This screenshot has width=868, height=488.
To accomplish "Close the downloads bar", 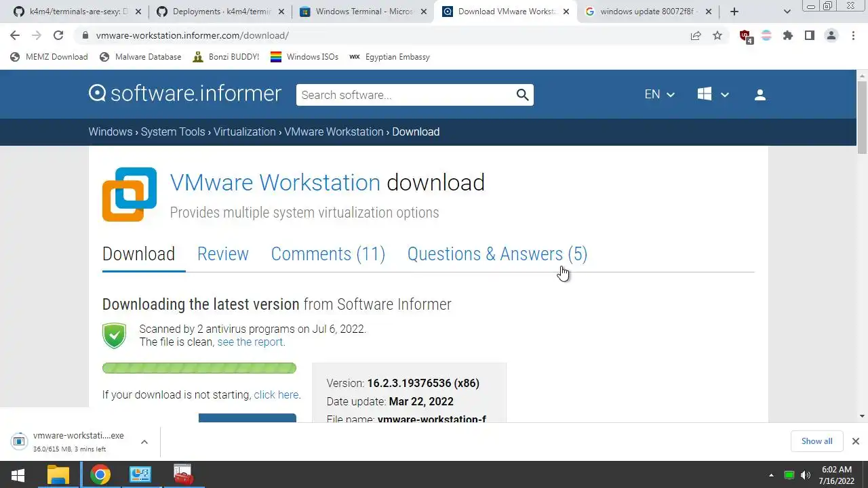I will (856, 441).
